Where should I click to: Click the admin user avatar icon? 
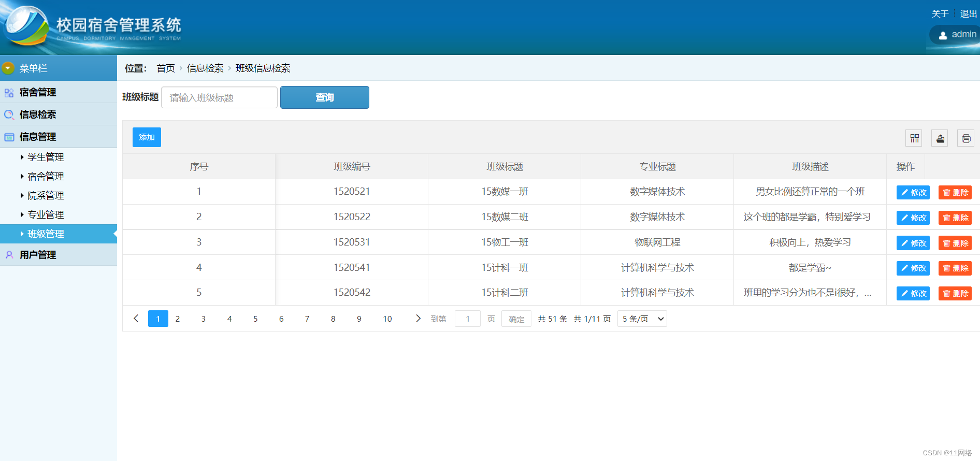tap(943, 35)
